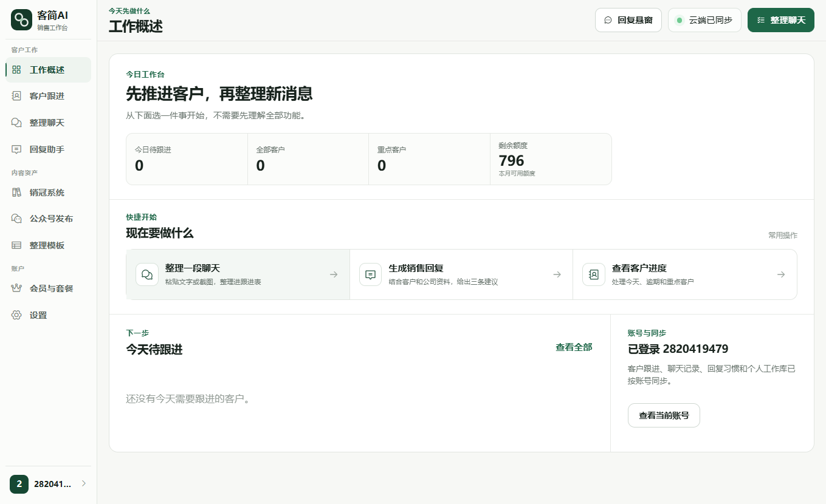Click the 整理聊天 chat bubbles sidebar icon
The image size is (826, 504).
coord(16,123)
